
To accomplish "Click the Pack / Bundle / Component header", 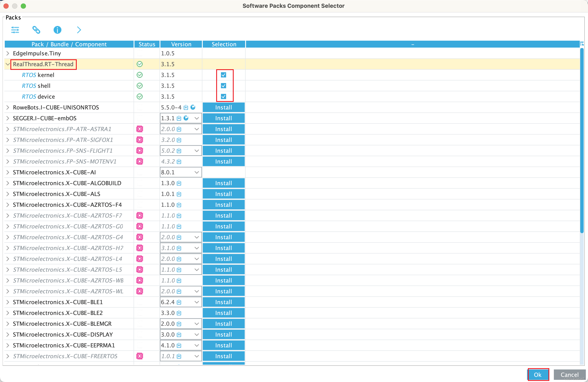I will (x=69, y=44).
